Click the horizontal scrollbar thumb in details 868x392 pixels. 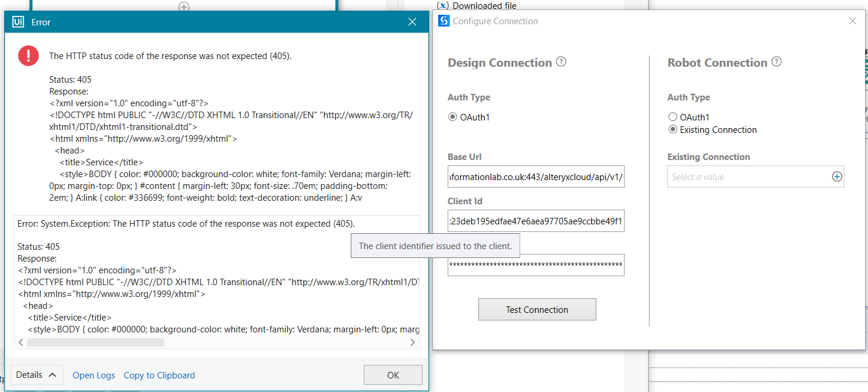click(x=96, y=342)
